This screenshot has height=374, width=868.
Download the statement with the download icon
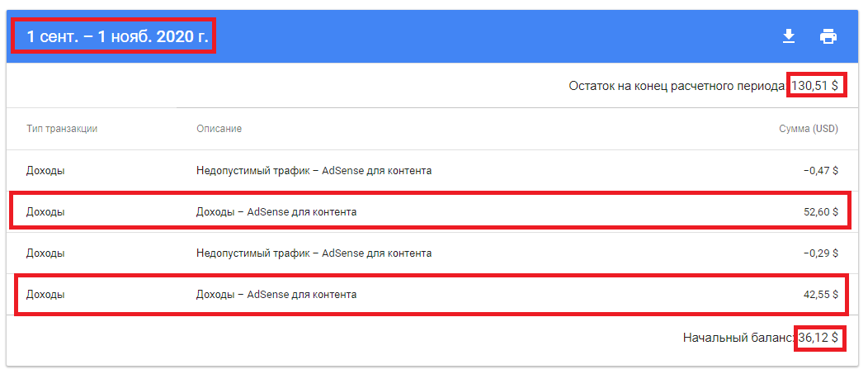pyautogui.click(x=788, y=36)
